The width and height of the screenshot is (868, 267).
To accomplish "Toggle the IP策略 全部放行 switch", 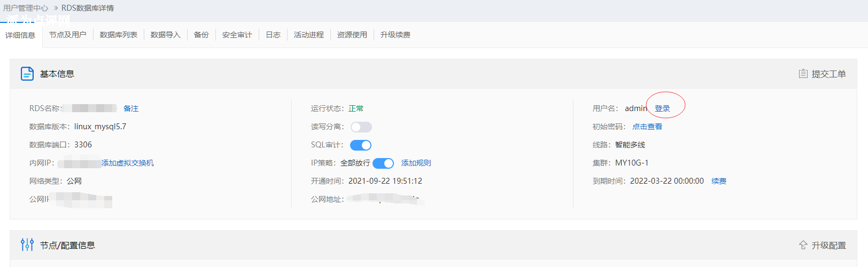I will coord(383,163).
